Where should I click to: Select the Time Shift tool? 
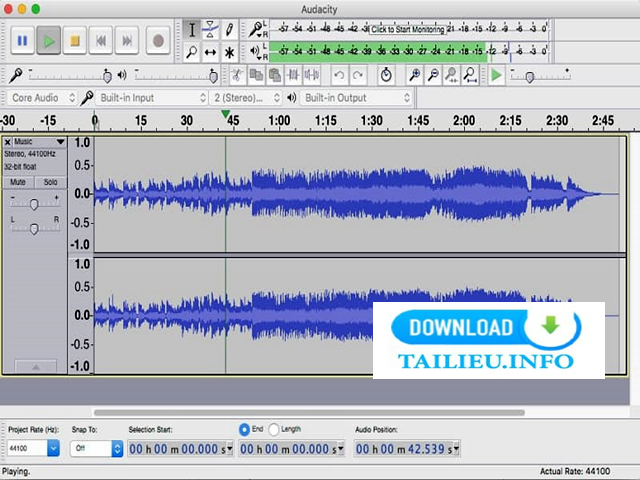(x=210, y=52)
